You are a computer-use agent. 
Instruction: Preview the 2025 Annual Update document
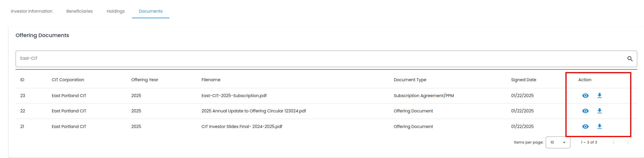[585, 111]
